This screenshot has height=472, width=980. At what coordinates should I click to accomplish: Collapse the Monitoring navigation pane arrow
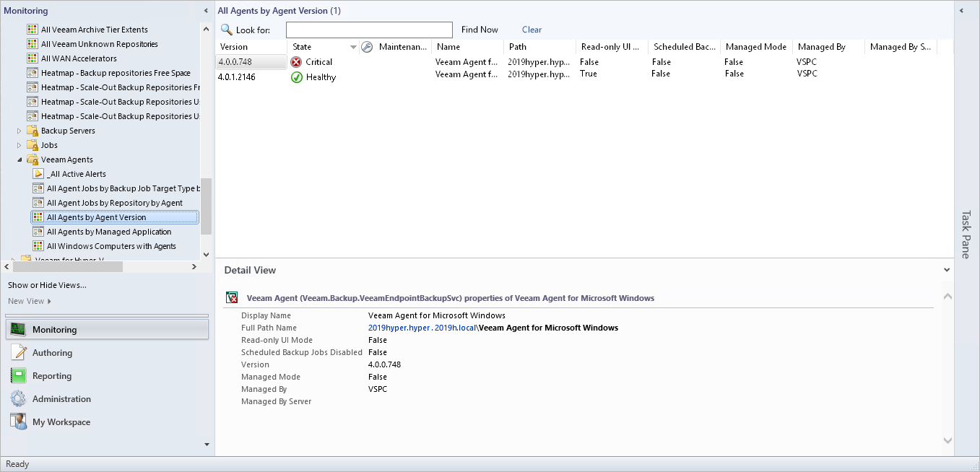tap(206, 11)
